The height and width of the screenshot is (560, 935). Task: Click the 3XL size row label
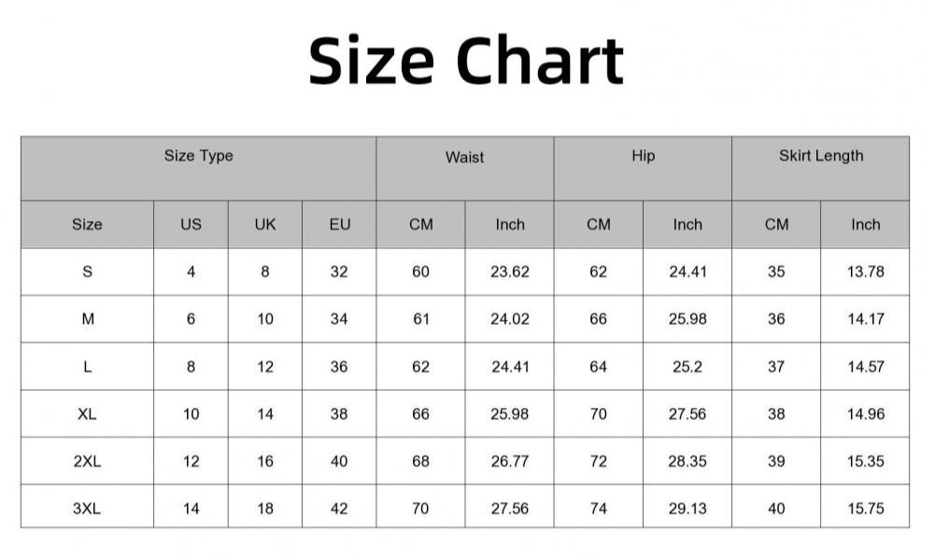tap(87, 509)
